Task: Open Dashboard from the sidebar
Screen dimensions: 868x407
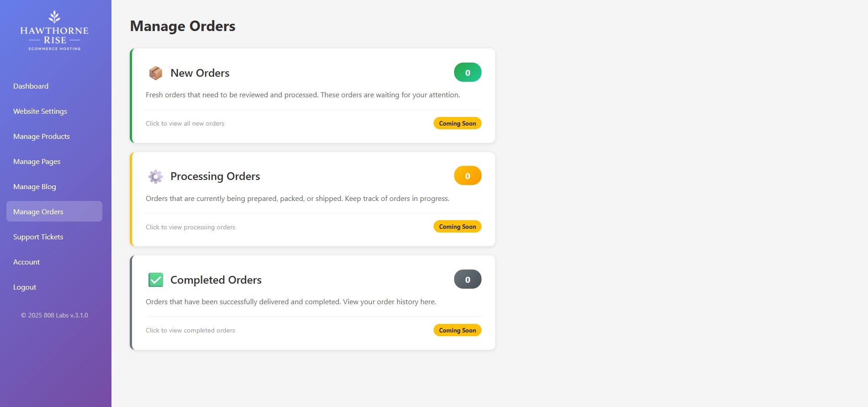Action: click(31, 86)
